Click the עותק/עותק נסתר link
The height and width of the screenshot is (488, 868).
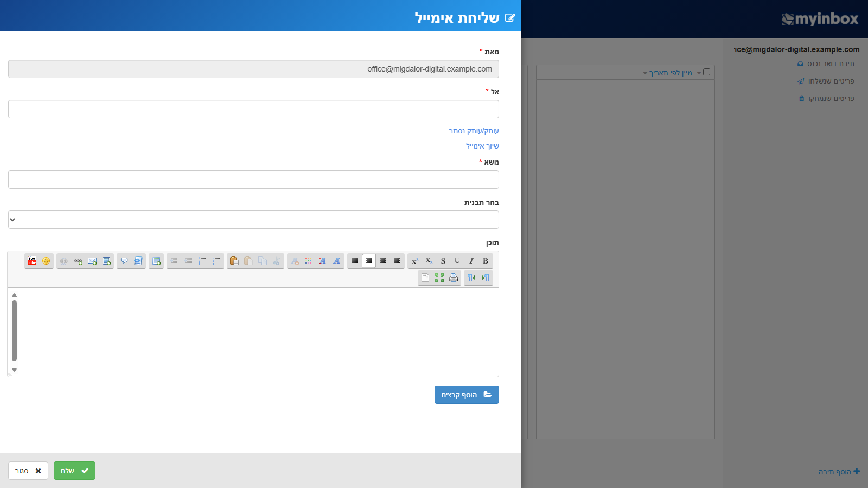[x=474, y=131]
